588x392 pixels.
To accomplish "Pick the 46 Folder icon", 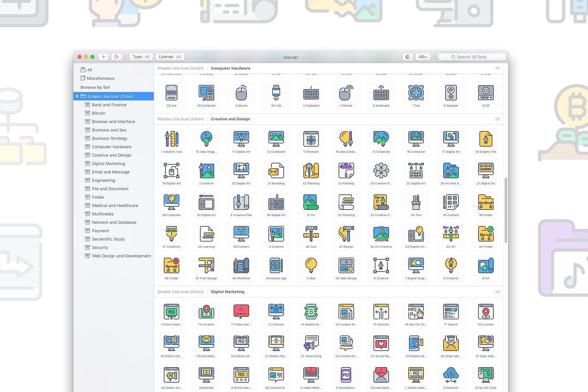I will tap(171, 266).
